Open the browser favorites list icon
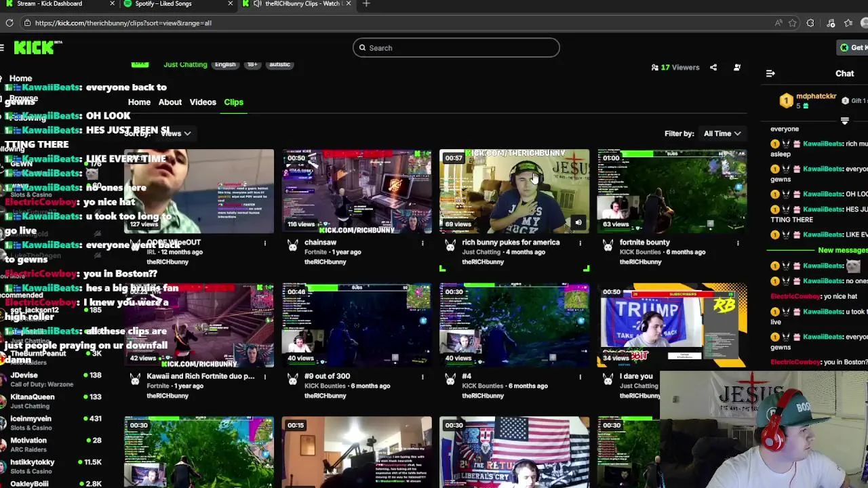This screenshot has height=488, width=868. coord(848,23)
